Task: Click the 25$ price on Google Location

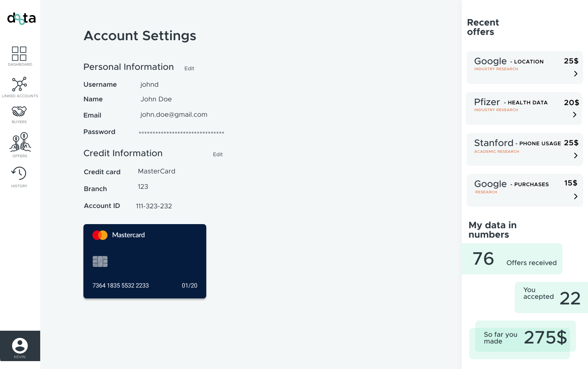Action: pos(571,61)
